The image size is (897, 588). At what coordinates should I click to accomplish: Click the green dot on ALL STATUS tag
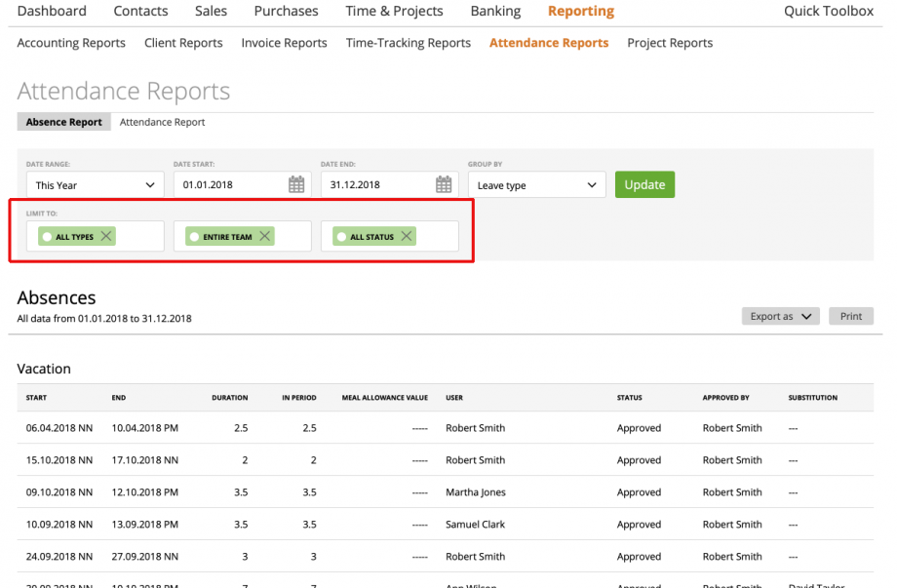click(341, 236)
